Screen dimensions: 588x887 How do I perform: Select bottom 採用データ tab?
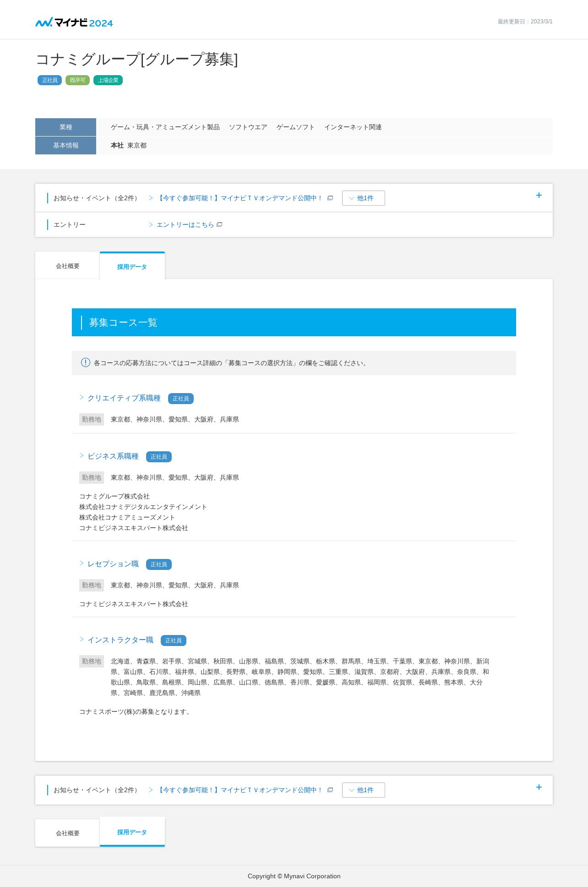(x=132, y=832)
